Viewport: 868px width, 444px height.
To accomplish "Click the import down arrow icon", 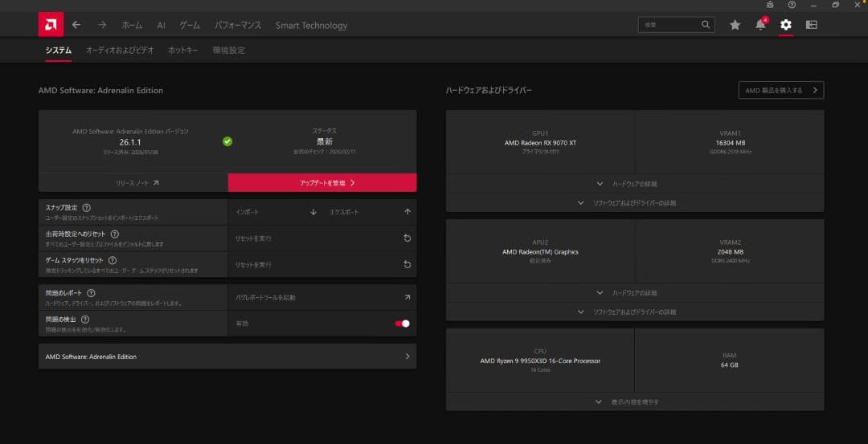I will coord(313,212).
